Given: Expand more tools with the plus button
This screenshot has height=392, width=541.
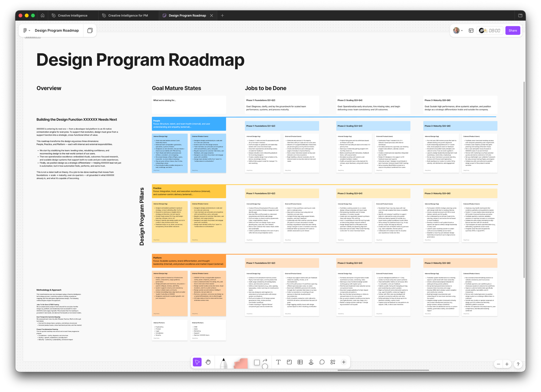Looking at the screenshot, I should 344,362.
